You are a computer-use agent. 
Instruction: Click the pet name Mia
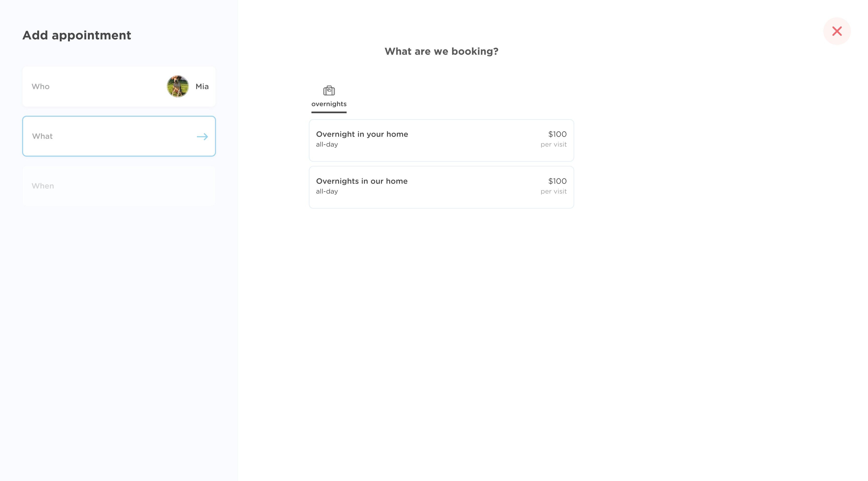tap(202, 87)
